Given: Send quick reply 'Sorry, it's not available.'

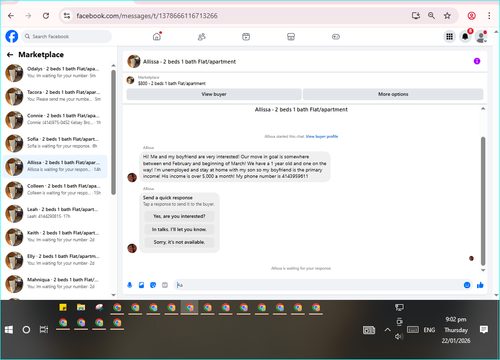Looking at the screenshot, I should [179, 242].
